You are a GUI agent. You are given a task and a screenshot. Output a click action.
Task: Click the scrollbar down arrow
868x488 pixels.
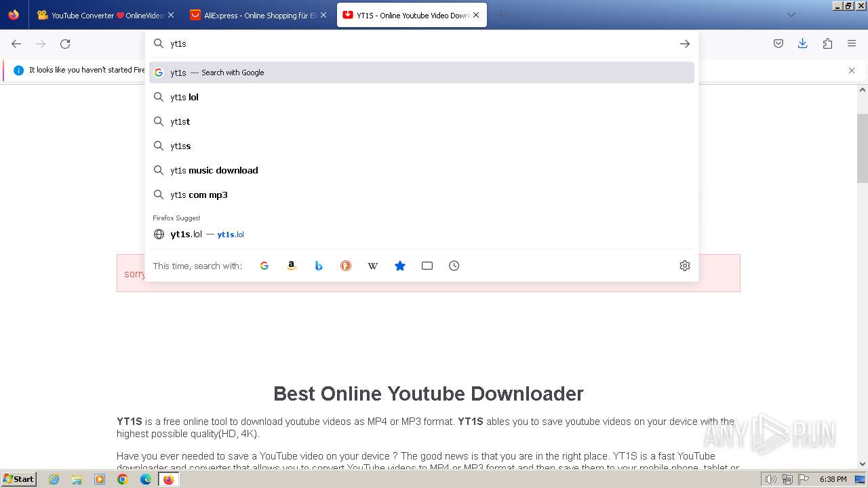863,464
